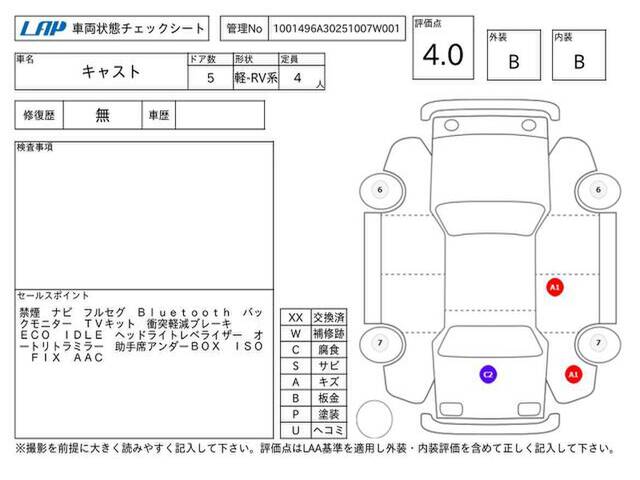Select the upper-left tire circle labeled 6
Screen dimensions: 640x480
(379, 190)
